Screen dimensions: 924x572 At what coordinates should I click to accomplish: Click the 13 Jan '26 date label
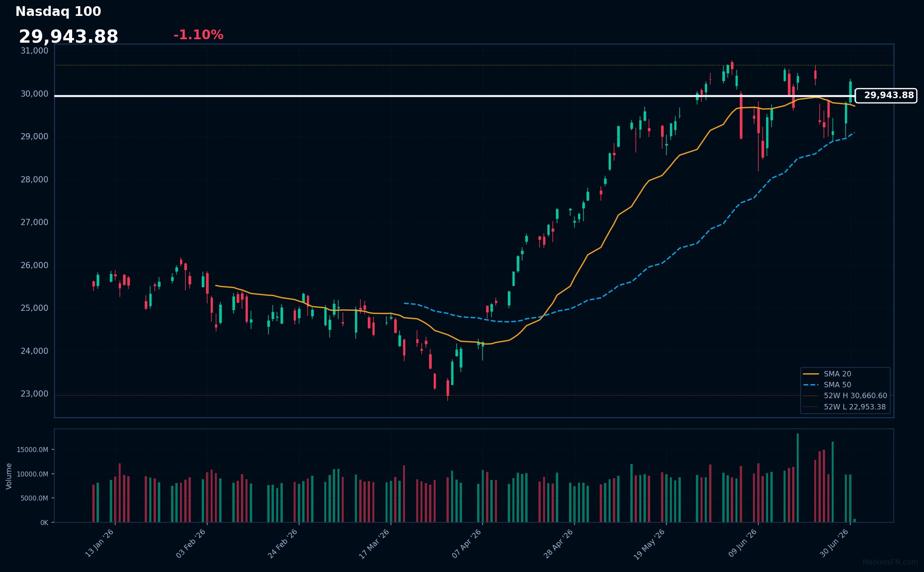pyautogui.click(x=99, y=543)
